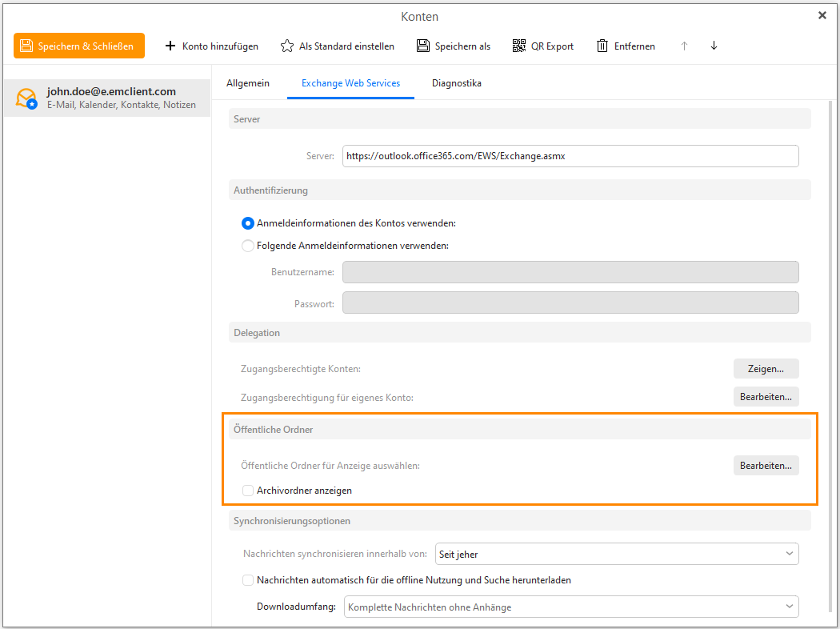Open QR Export via QR code icon

coord(519,46)
